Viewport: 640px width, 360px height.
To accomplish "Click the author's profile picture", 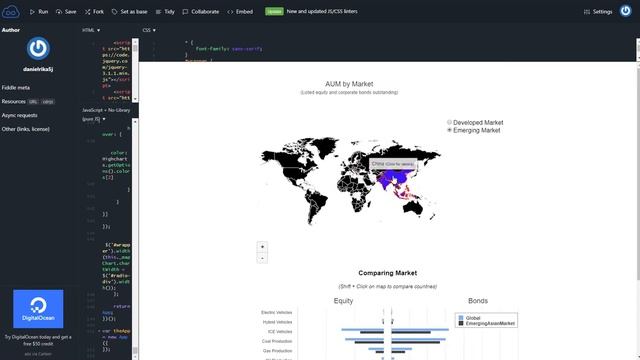I will coord(38,48).
